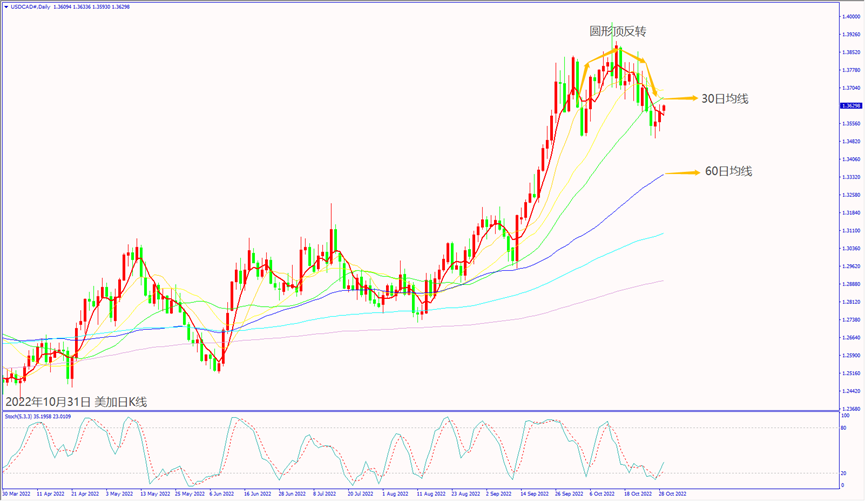This screenshot has width=865, height=501.
Task: Select the 60日均线 label
Action: [x=729, y=172]
